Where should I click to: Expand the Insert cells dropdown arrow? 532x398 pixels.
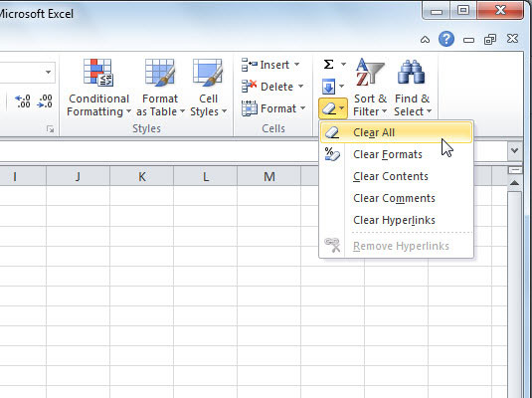point(297,65)
